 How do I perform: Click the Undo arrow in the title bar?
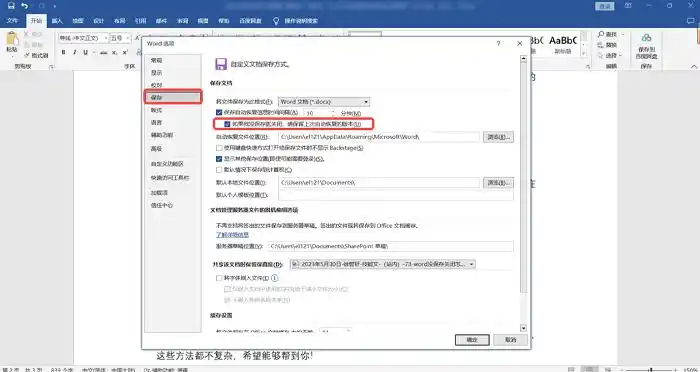click(25, 6)
